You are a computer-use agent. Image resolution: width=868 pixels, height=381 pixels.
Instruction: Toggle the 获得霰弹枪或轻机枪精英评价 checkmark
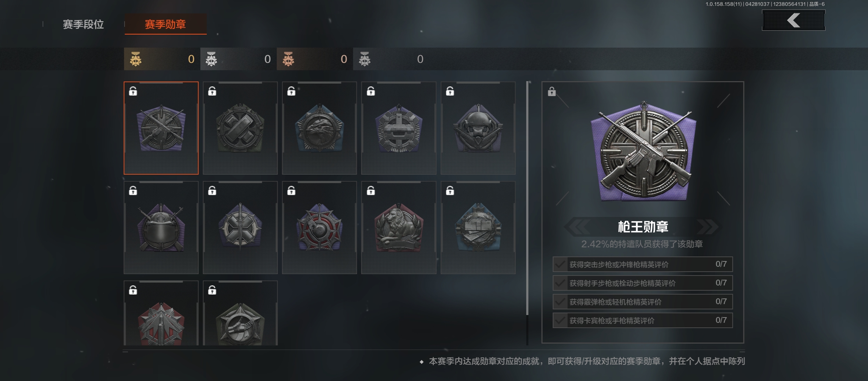[560, 302]
